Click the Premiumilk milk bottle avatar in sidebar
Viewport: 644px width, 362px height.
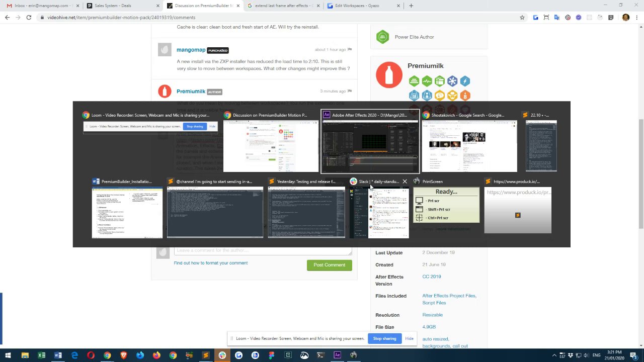tap(389, 75)
